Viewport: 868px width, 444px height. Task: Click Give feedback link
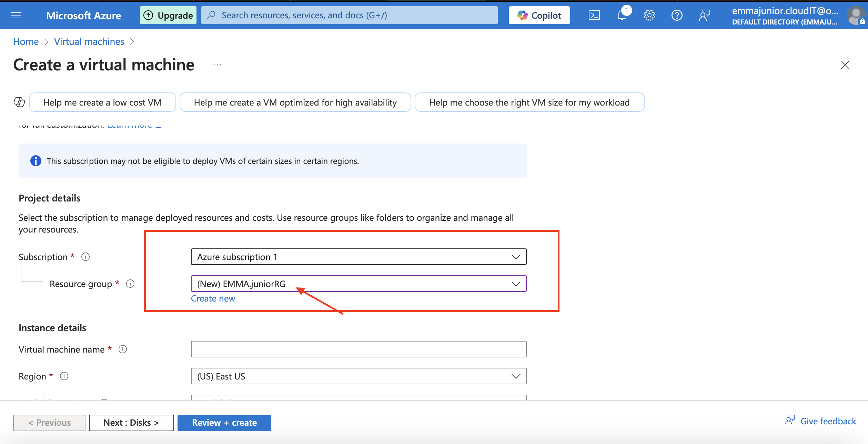pos(821,421)
